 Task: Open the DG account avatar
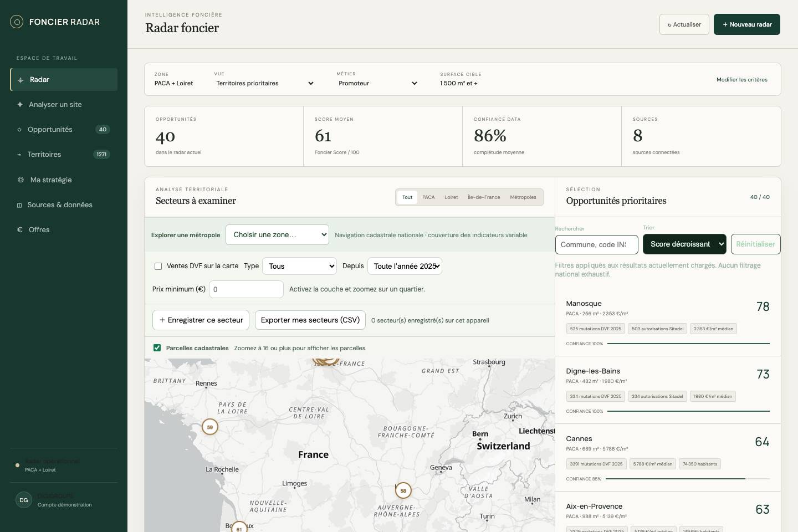point(24,500)
